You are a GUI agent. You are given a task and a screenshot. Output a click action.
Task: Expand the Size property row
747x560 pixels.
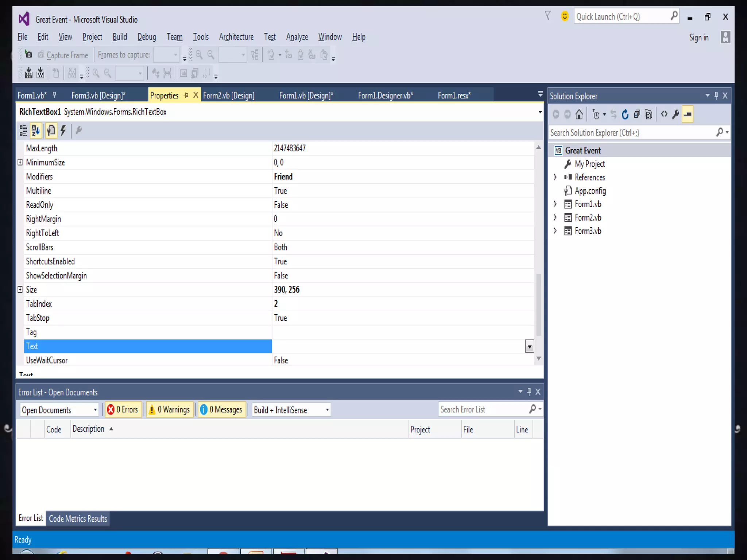tap(20, 289)
